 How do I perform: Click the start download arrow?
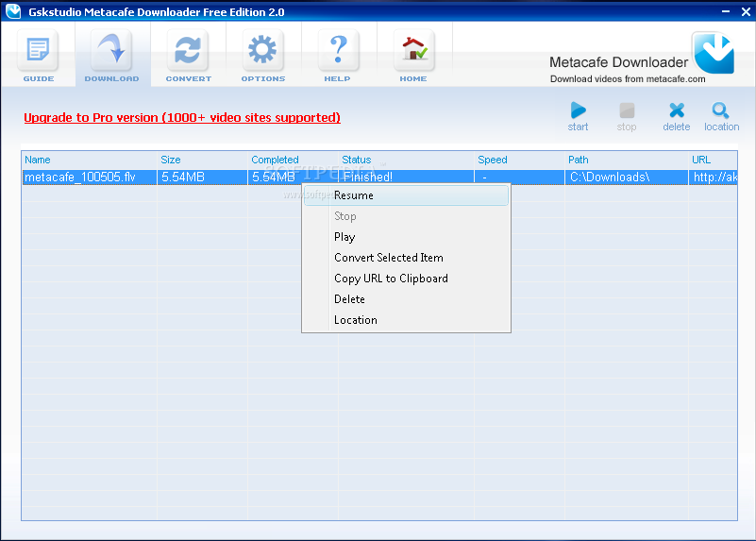[578, 116]
